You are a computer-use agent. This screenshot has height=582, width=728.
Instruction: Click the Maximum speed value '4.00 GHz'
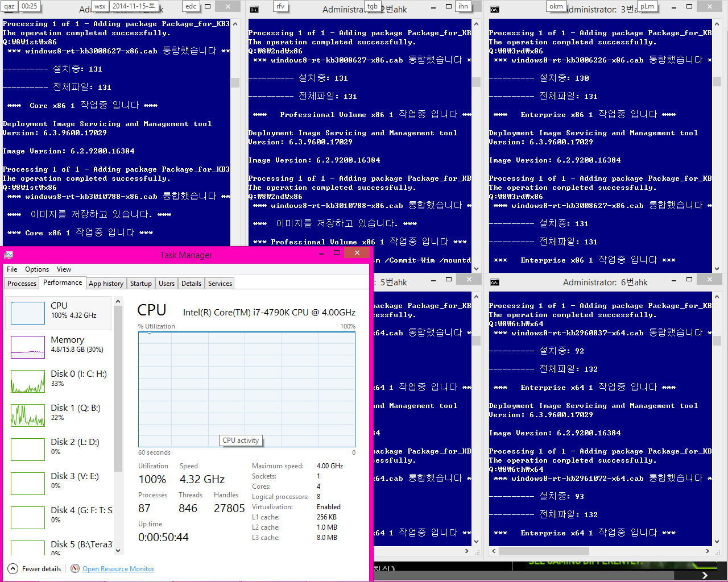(x=330, y=466)
